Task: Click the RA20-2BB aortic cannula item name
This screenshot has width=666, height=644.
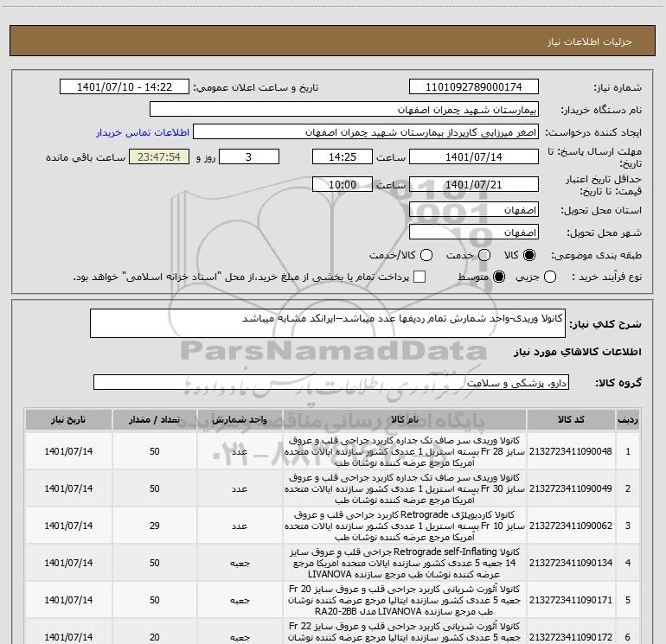Action: point(405,600)
